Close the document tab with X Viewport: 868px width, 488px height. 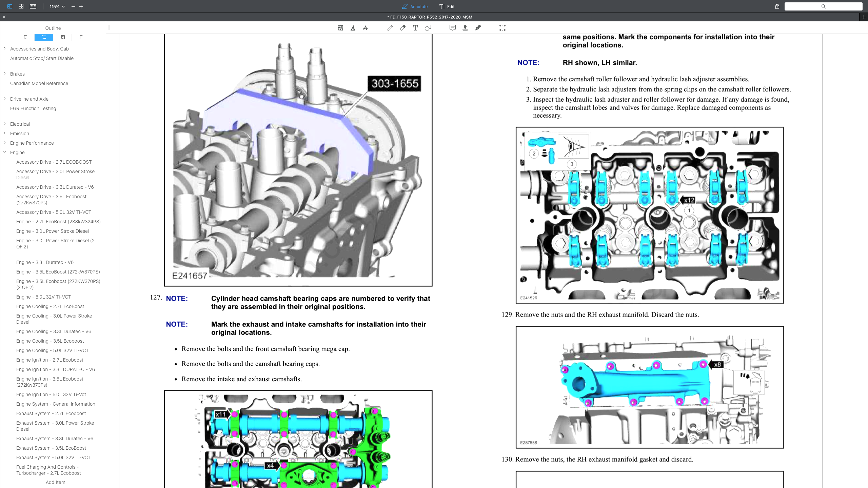pyautogui.click(x=4, y=17)
